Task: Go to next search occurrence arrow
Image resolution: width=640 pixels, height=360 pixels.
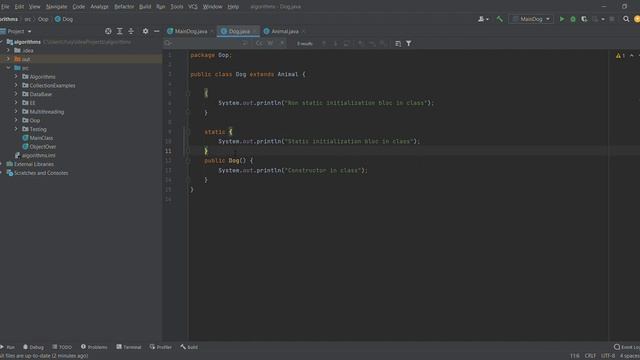Action: pyautogui.click(x=336, y=43)
